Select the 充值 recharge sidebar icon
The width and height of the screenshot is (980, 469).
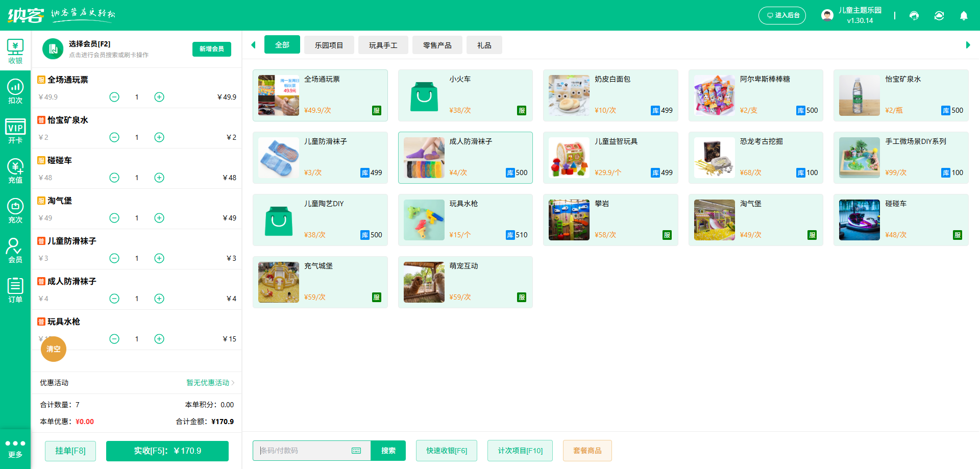pyautogui.click(x=15, y=171)
